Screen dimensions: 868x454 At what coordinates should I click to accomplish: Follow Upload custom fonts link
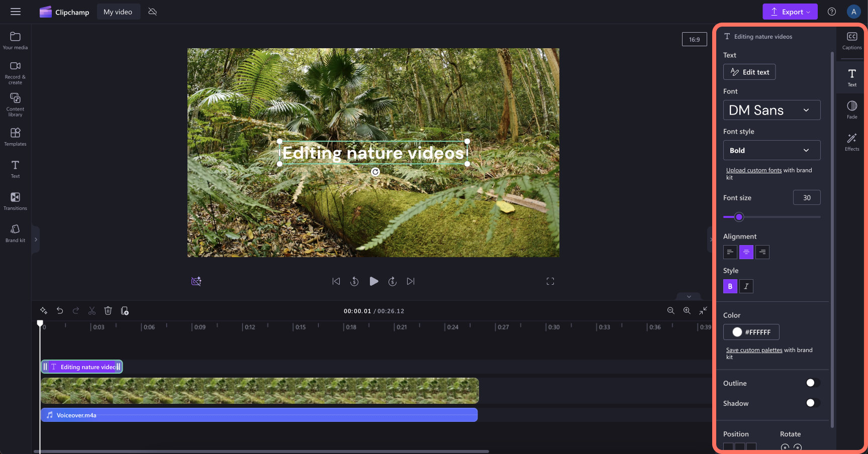point(754,170)
